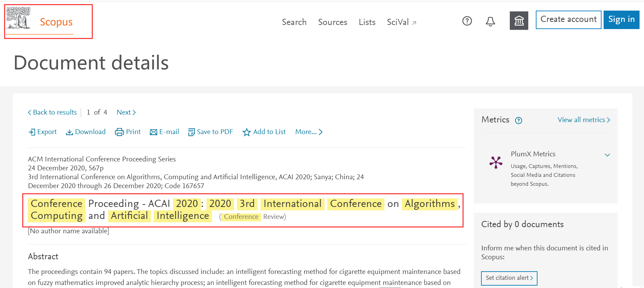Click the Create account button
This screenshot has height=288, width=644.
(x=568, y=20)
